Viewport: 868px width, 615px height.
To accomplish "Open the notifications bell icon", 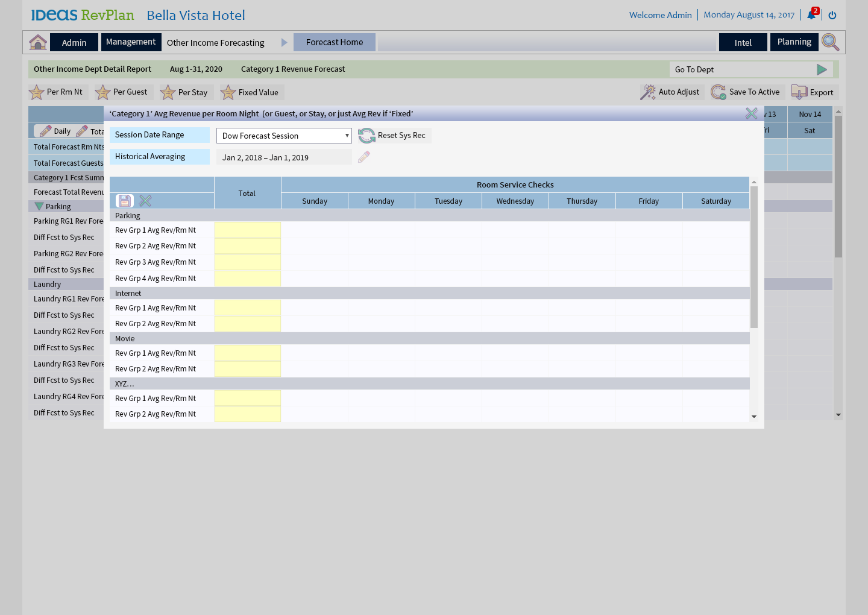I will [811, 15].
